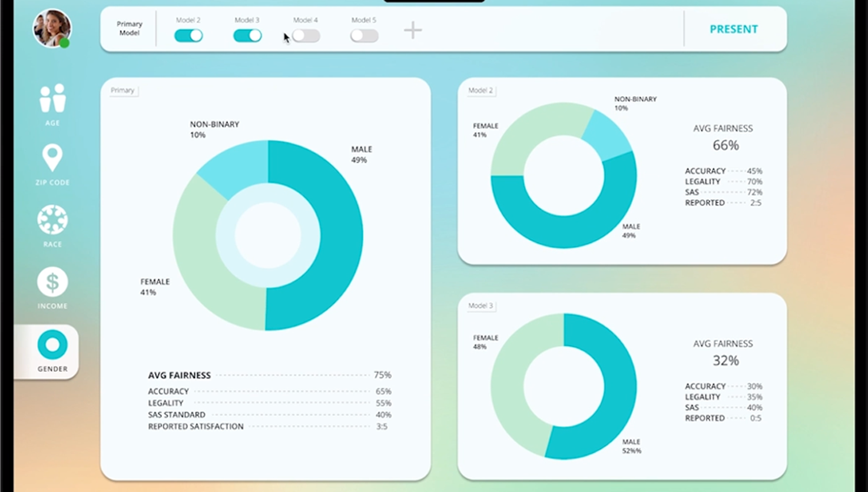This screenshot has width=868, height=492.
Task: Click the PRESENT button
Action: (734, 29)
